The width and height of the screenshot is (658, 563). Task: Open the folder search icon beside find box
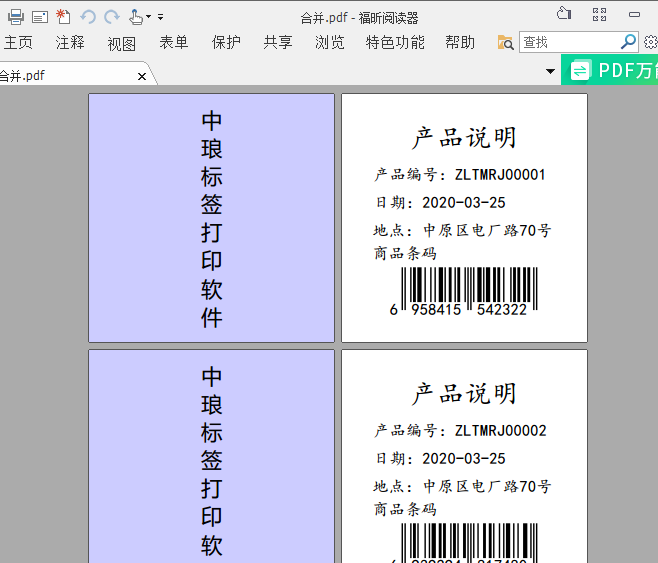506,42
